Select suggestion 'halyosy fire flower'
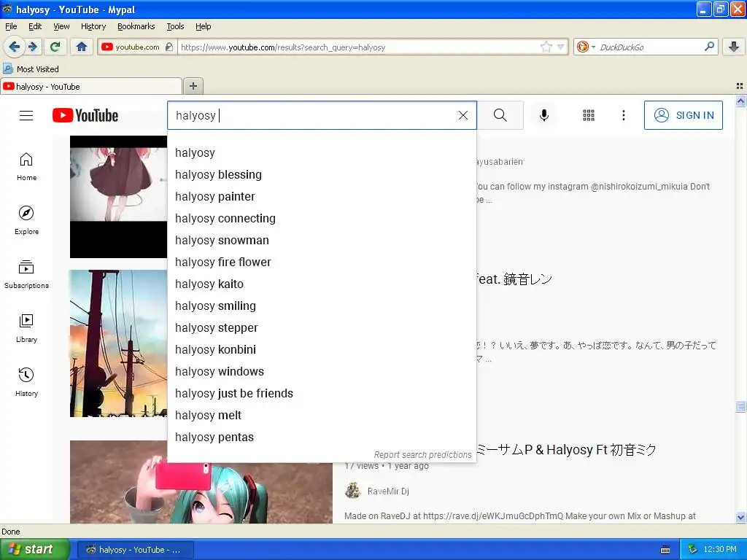 click(x=322, y=262)
